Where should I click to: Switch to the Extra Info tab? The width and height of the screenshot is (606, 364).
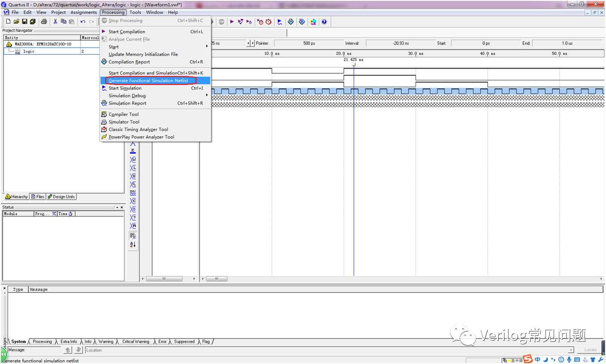[x=68, y=342]
